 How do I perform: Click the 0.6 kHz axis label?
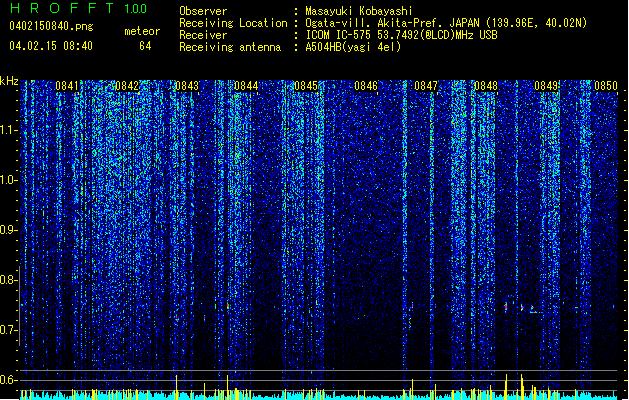point(9,380)
